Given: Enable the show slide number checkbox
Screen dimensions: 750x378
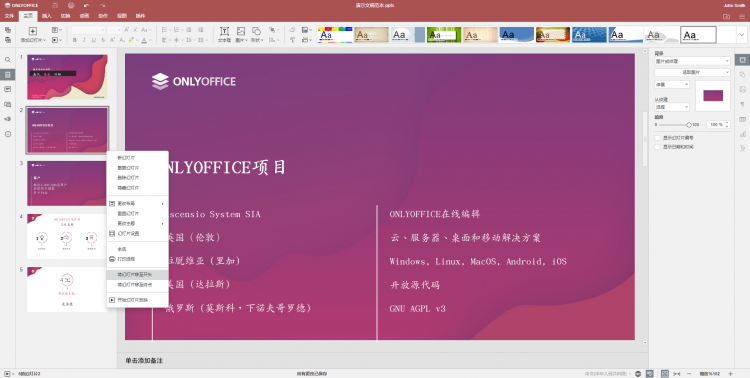Looking at the screenshot, I should tap(658, 138).
